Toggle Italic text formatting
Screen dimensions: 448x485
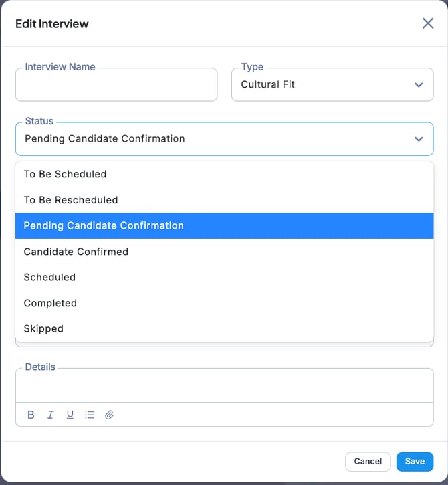coord(50,415)
